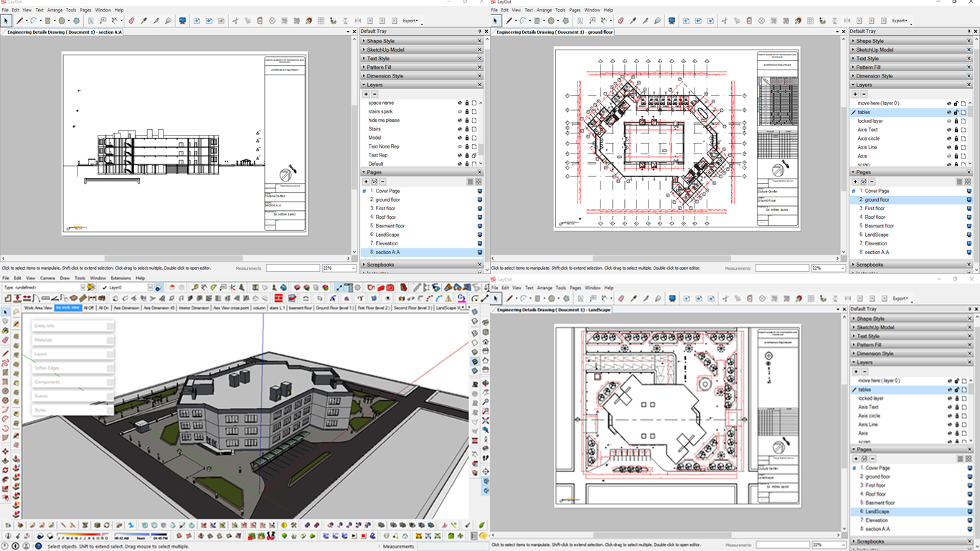Click the duplicate page icon in LandScape window's Pages panel
Image resolution: width=980 pixels, height=551 pixels.
click(x=864, y=458)
